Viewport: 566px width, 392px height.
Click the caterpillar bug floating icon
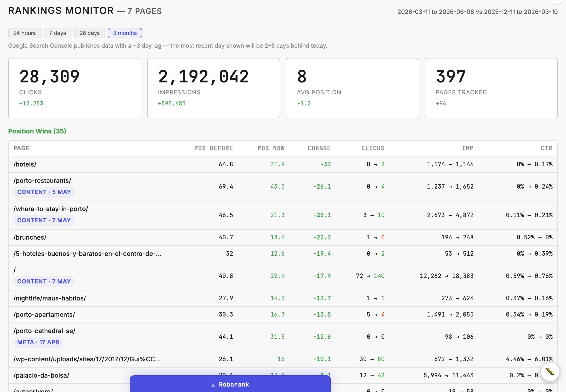(x=550, y=372)
